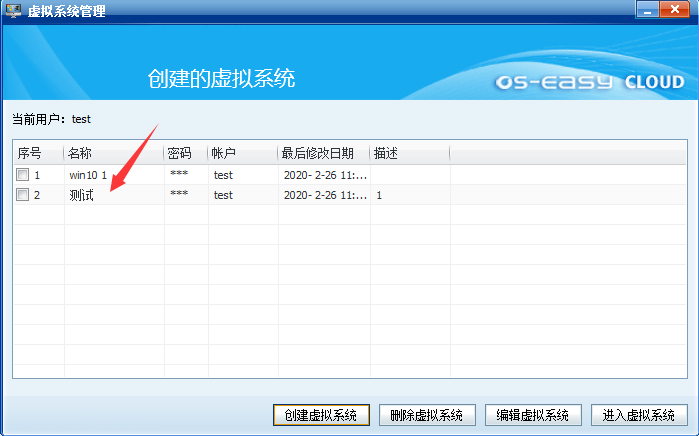Screen dimensions: 699x436
Task: Close the 虚拟系统管理 window
Action: (x=677, y=10)
